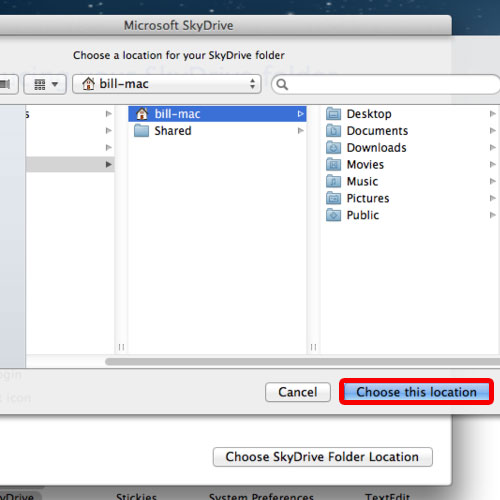
Task: Click the bill-mac home icon in column
Action: (x=142, y=114)
